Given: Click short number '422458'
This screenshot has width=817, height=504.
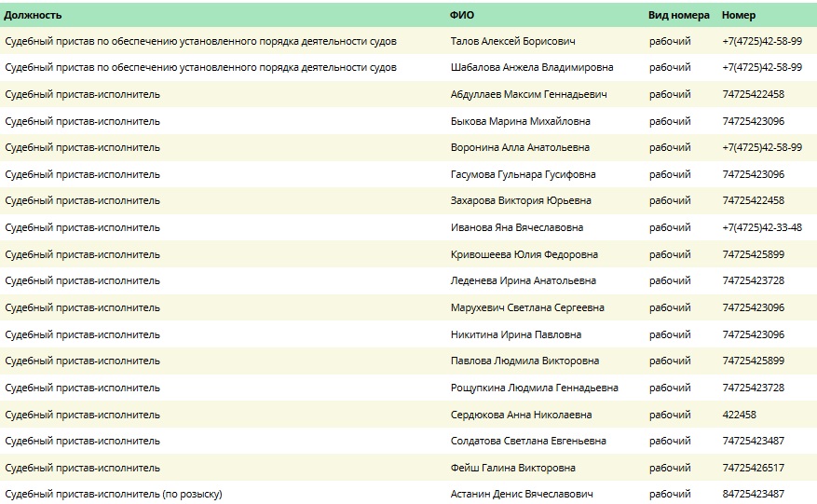Looking at the screenshot, I should 740,415.
